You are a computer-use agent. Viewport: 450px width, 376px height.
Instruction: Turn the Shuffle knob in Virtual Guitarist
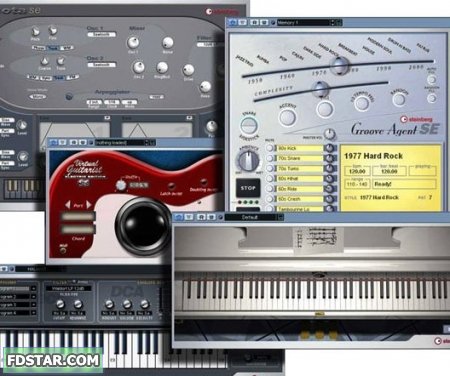pos(121,186)
